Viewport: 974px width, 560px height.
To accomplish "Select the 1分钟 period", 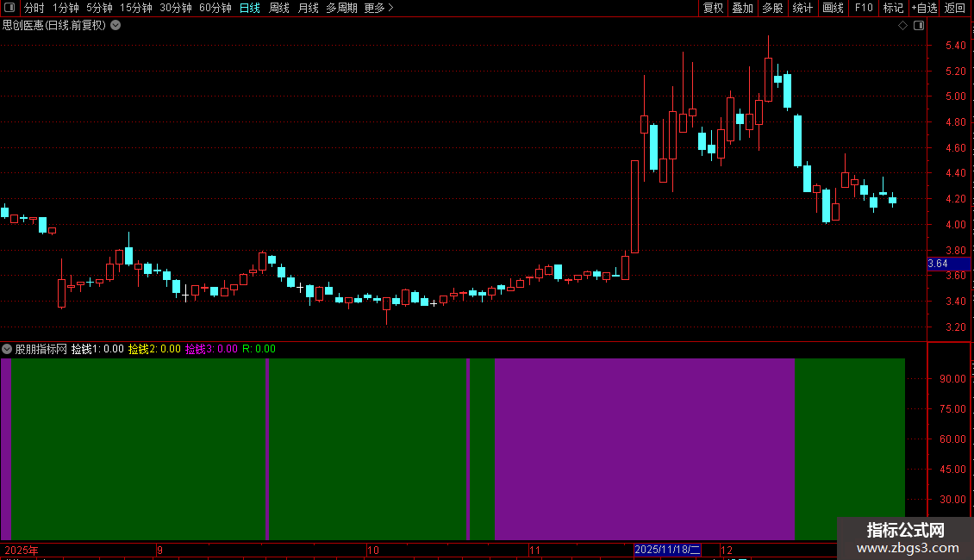I will [x=66, y=8].
